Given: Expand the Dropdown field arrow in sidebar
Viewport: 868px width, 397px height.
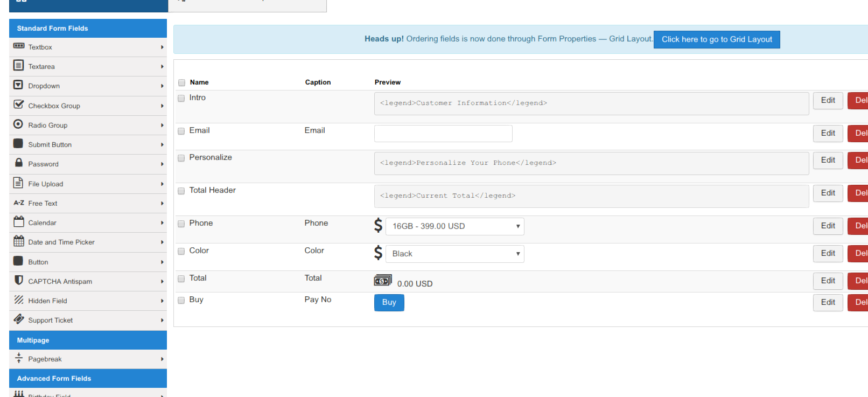Looking at the screenshot, I should pyautogui.click(x=162, y=86).
